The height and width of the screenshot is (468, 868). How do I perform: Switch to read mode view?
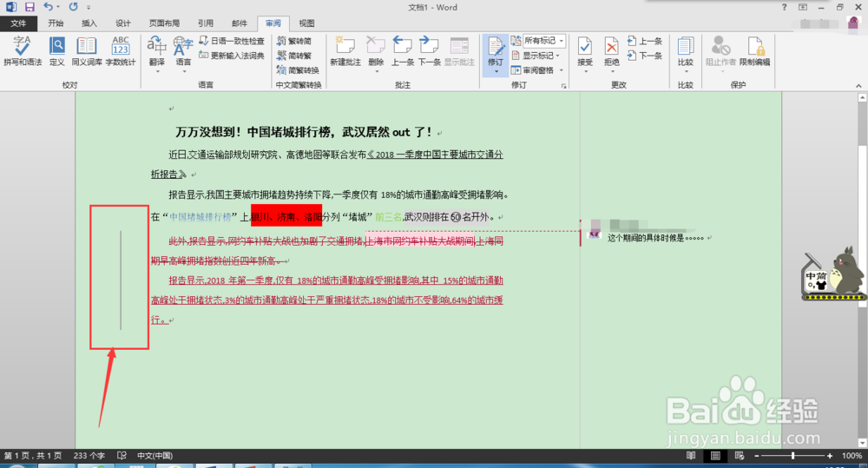pos(691,456)
